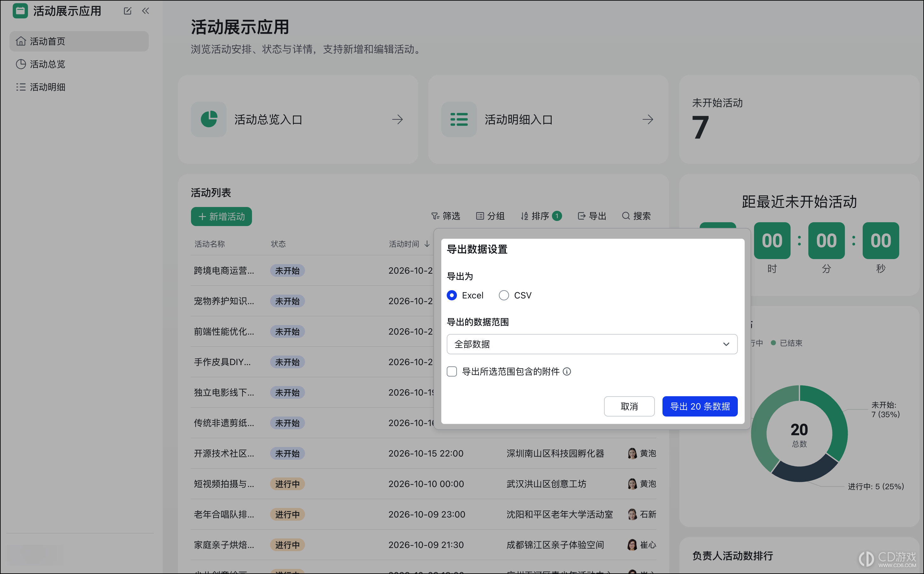Viewport: 924px width, 574px height.
Task: Click 手作皮具DIY... activity name
Action: pyautogui.click(x=222, y=362)
